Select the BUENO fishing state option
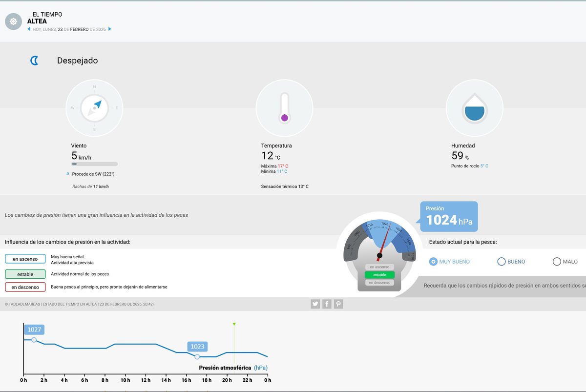586x392 pixels. point(501,262)
